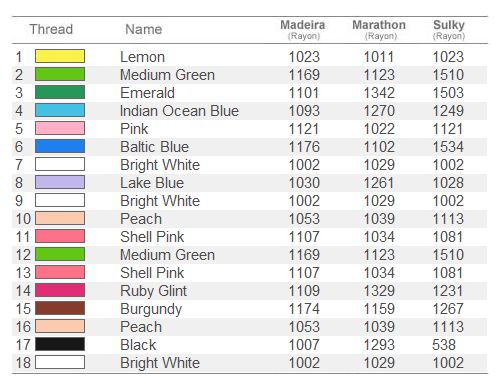Image resolution: width=500 pixels, height=384 pixels.
Task: Select the Pink thread name in row 5
Action: click(134, 129)
